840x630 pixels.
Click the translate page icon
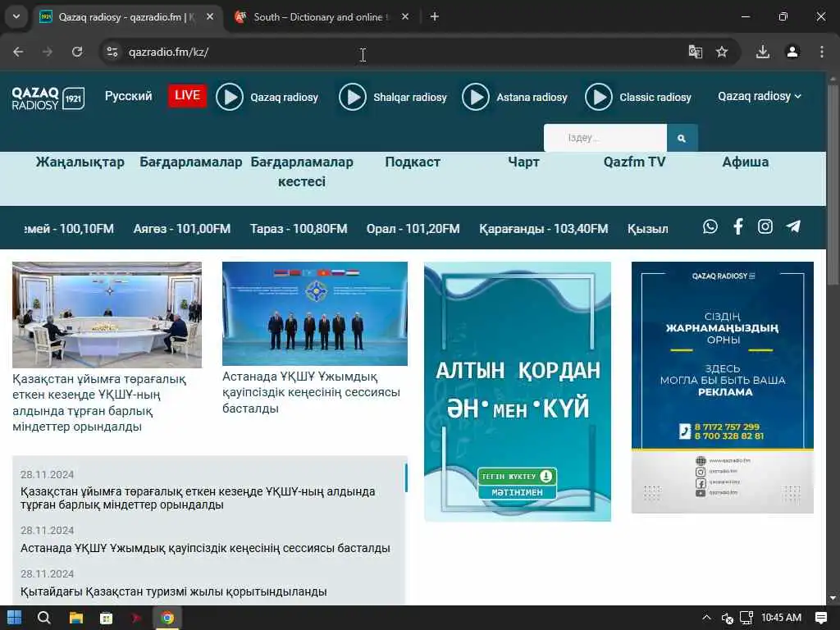tap(696, 52)
